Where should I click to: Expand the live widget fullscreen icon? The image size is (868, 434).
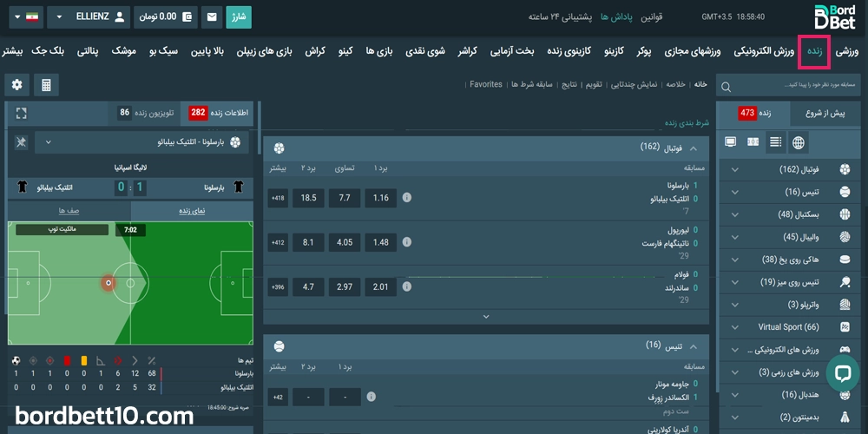(22, 114)
